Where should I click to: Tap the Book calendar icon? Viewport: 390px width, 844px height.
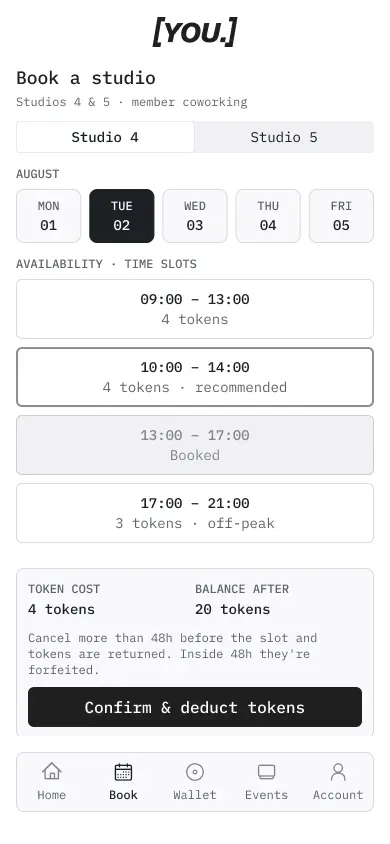tap(123, 771)
